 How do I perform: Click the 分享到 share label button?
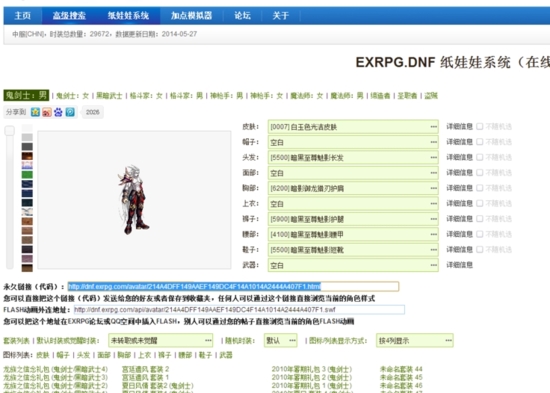[16, 112]
